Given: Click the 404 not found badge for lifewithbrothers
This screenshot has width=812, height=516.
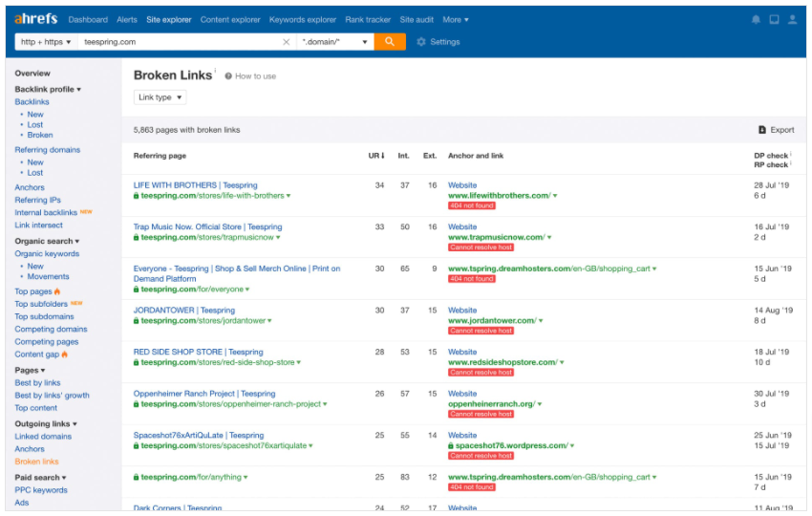Looking at the screenshot, I should pos(472,205).
